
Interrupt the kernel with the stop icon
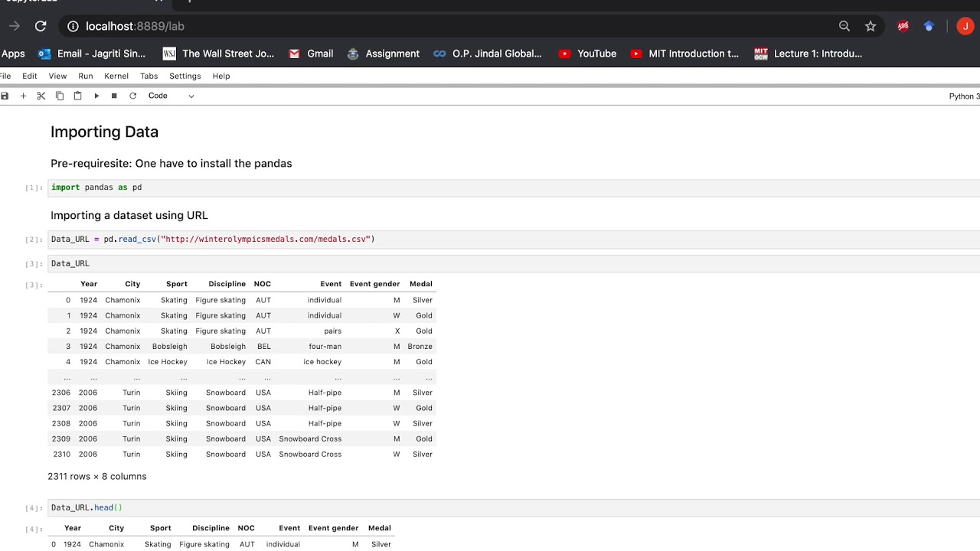[114, 96]
